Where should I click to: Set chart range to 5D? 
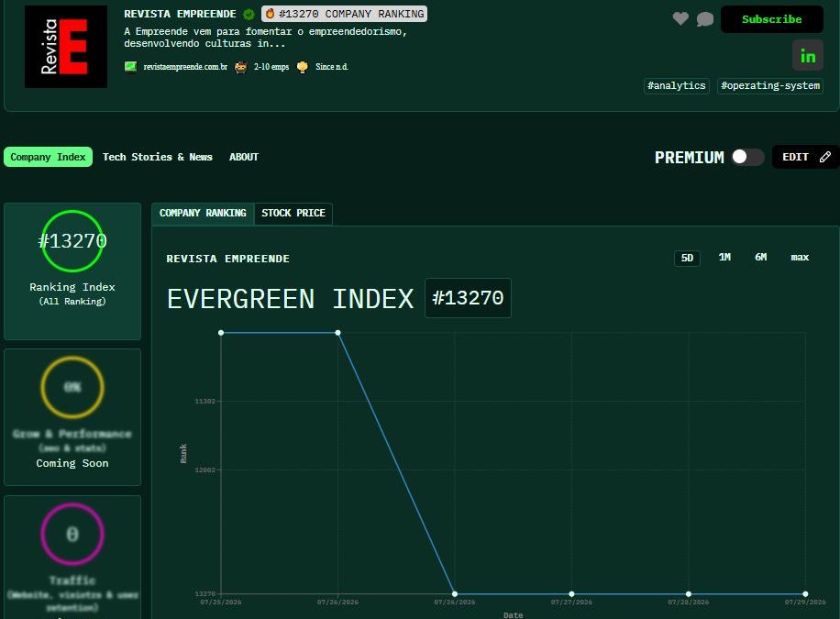coord(687,258)
